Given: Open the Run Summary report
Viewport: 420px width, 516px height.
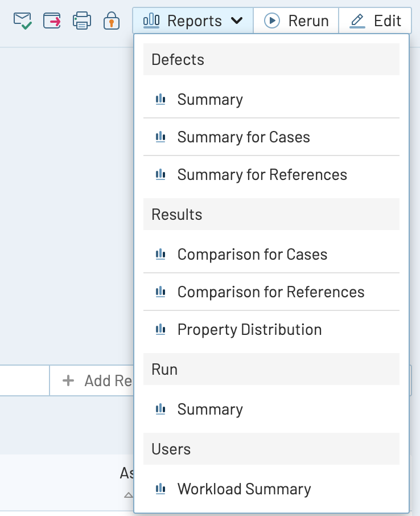Looking at the screenshot, I should point(210,409).
